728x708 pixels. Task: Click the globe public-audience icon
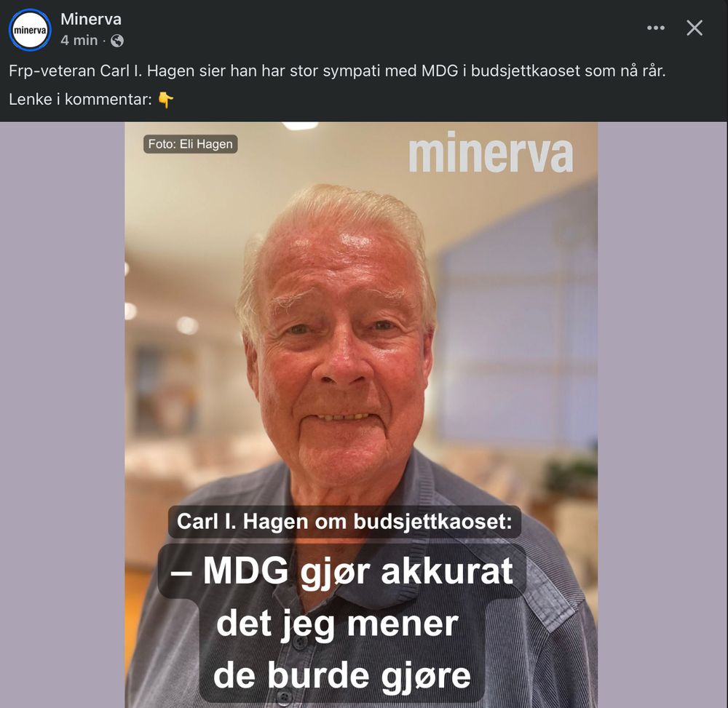click(117, 41)
